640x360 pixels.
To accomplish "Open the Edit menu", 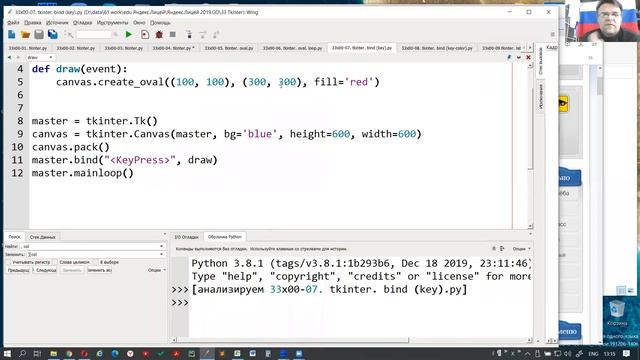I will pyautogui.click(x=33, y=23).
